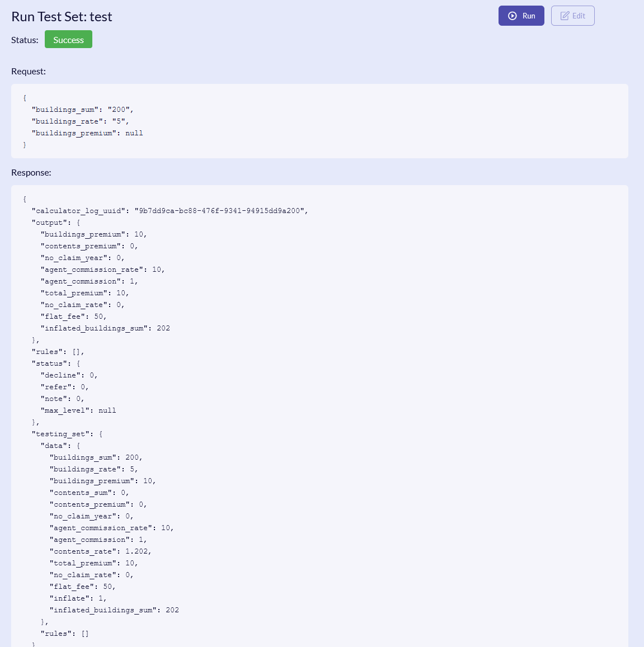Click the Edit button

click(x=572, y=16)
